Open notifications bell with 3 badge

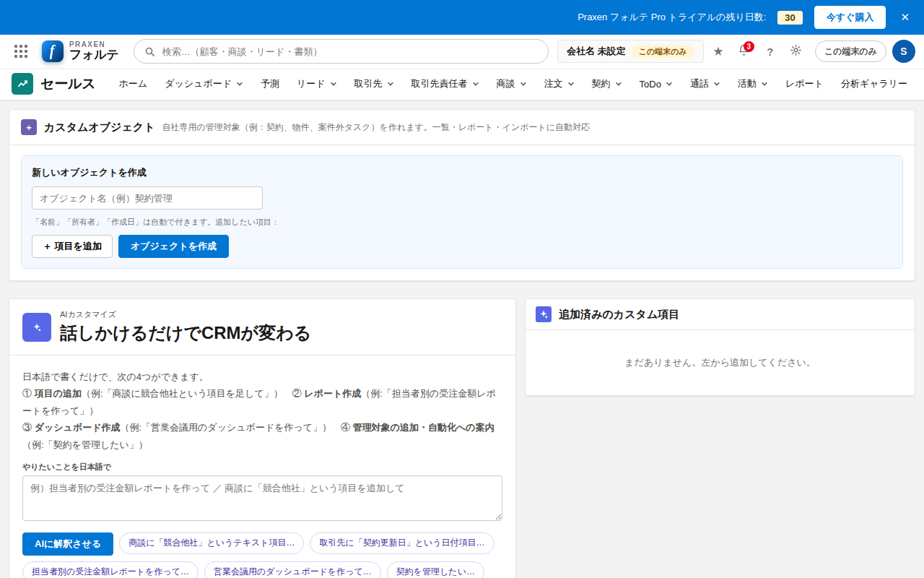click(x=744, y=51)
